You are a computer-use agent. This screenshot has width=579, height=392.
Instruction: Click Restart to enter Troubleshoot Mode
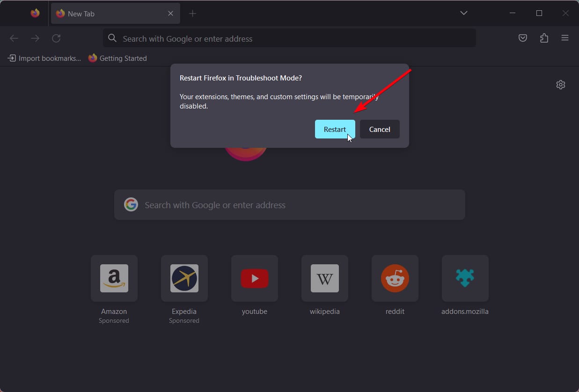pyautogui.click(x=335, y=129)
